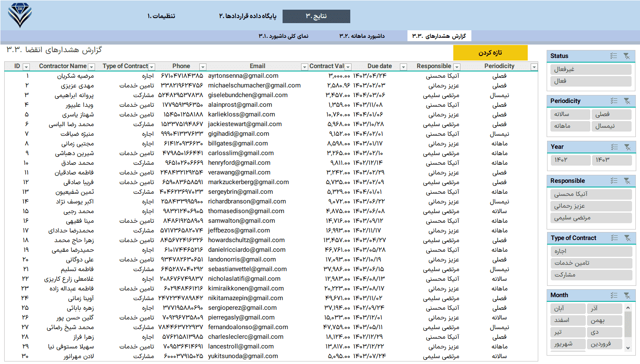Select بهمن in Month slicer
This screenshot has width=640, height=364.
604,320
